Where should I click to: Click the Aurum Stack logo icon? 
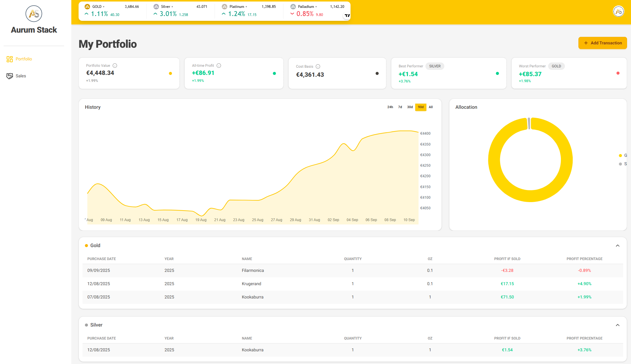(34, 14)
